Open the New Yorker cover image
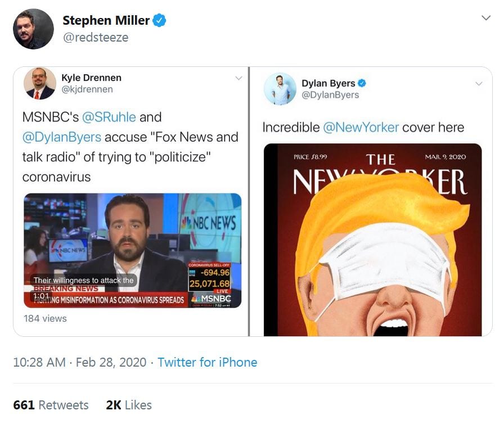 point(372,240)
